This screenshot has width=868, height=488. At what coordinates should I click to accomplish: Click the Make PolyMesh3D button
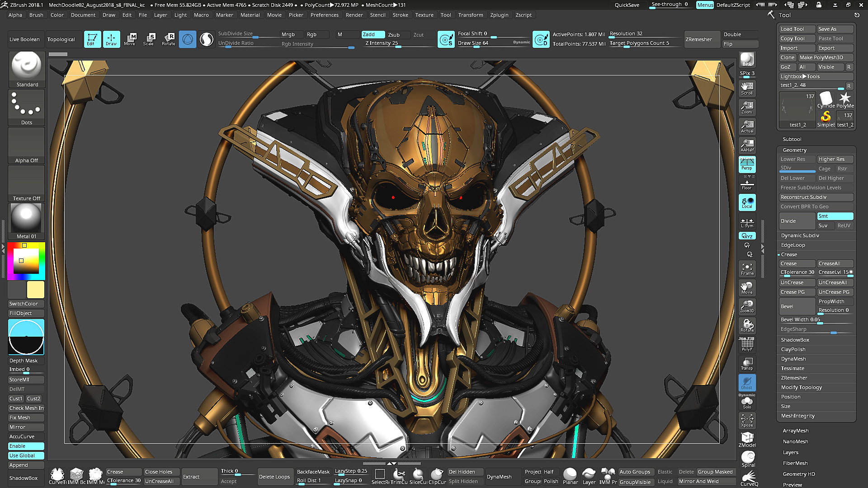(826, 57)
